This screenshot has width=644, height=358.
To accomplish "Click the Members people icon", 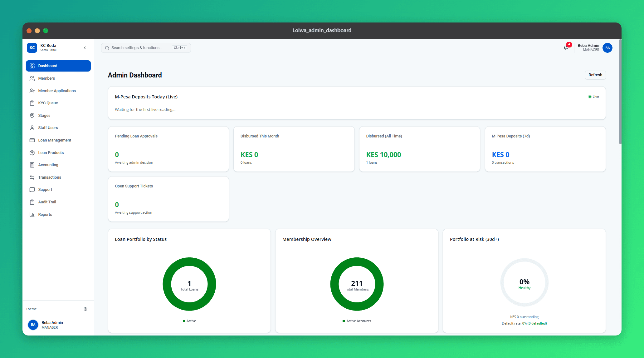I will [x=32, y=78].
